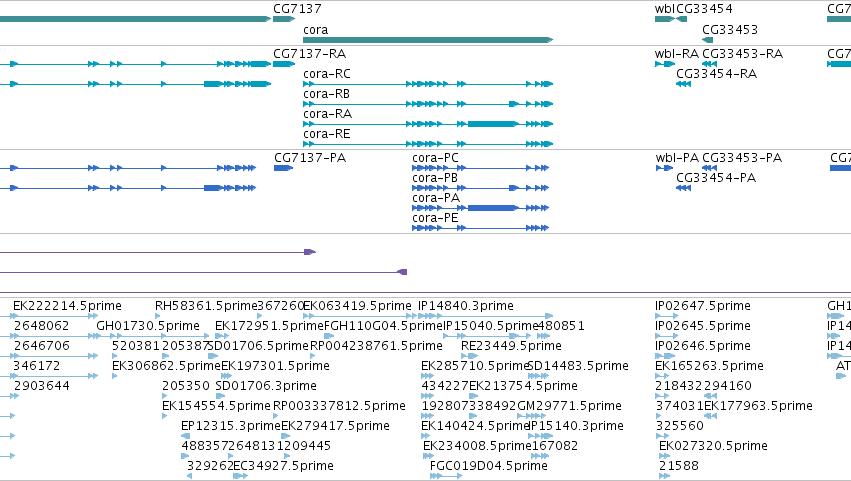The height and width of the screenshot is (481, 851).
Task: Open the cora-RC transcript label
Action: coord(327,74)
